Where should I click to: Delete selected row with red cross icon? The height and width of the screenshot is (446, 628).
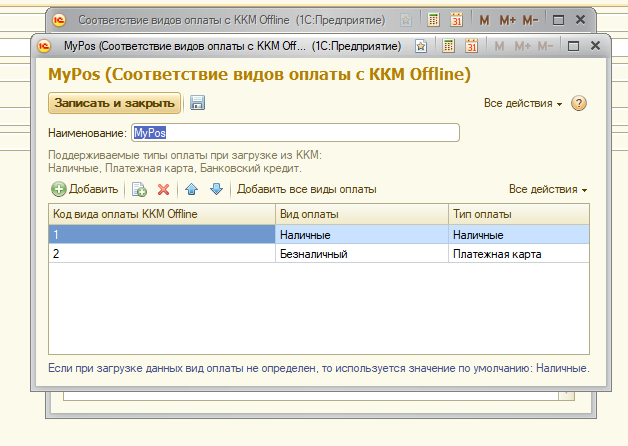point(163,189)
